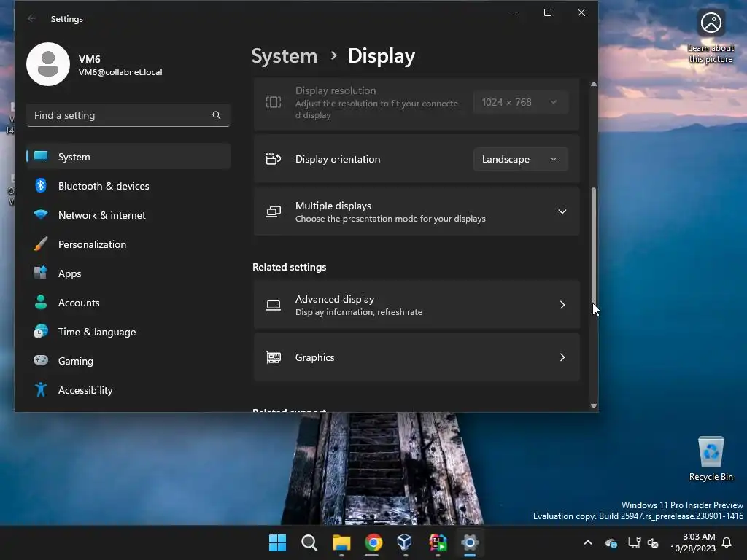This screenshot has width=747, height=560.
Task: Go to Accessibility settings
Action: click(x=128, y=390)
